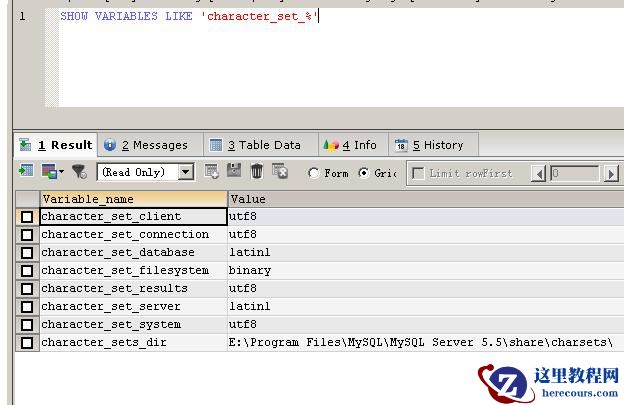Click the cancel changes grid icon

click(280, 171)
